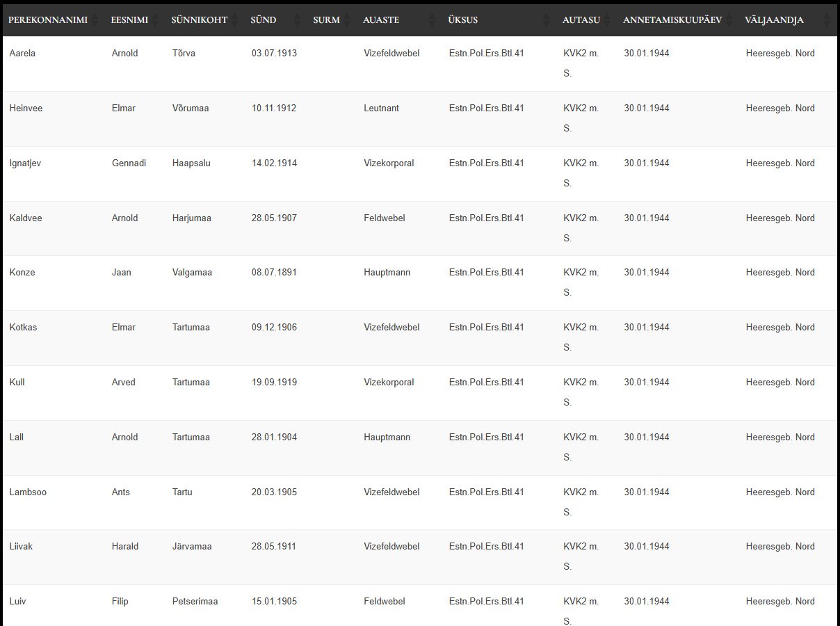
Task: Click Heinvee's Leutnant rank cell
Action: pos(381,109)
